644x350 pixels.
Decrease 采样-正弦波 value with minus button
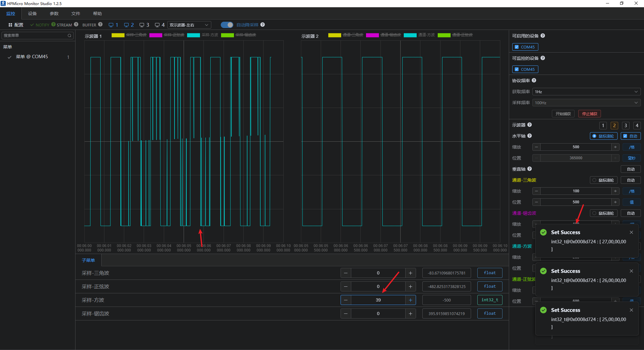coord(346,286)
